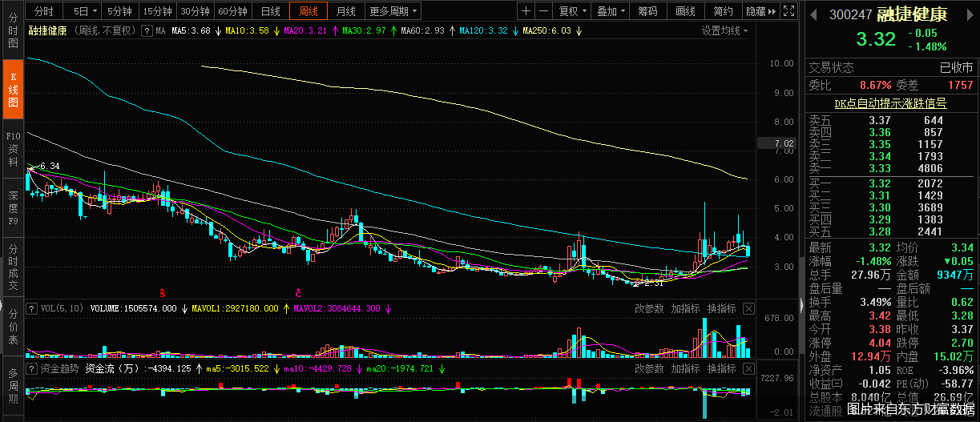Click stock name 融捷健康 in header
The image size is (980, 422).
[912, 14]
